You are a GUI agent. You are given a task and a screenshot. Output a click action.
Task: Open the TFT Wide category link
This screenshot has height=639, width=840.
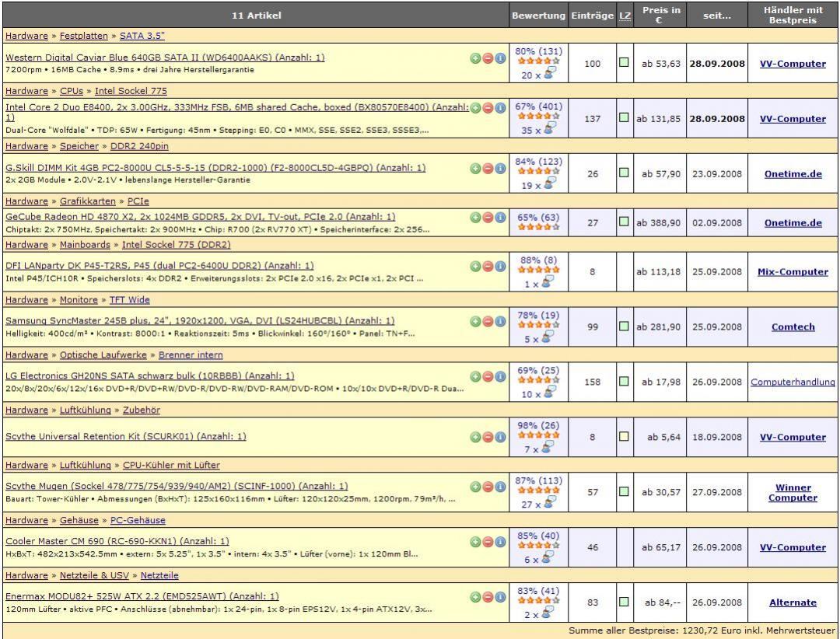[130, 300]
